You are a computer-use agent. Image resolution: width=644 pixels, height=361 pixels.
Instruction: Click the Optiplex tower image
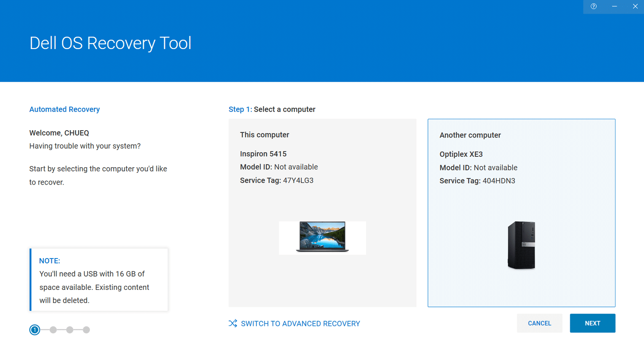pos(521,245)
